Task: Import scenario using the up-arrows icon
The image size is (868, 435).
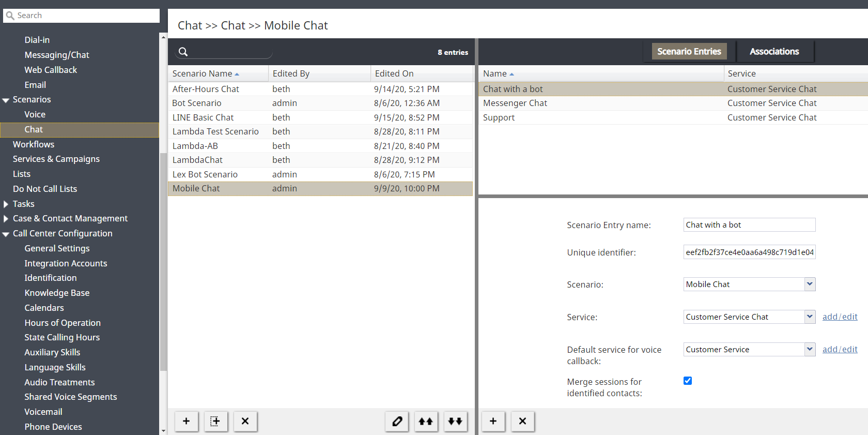Action: 426,421
